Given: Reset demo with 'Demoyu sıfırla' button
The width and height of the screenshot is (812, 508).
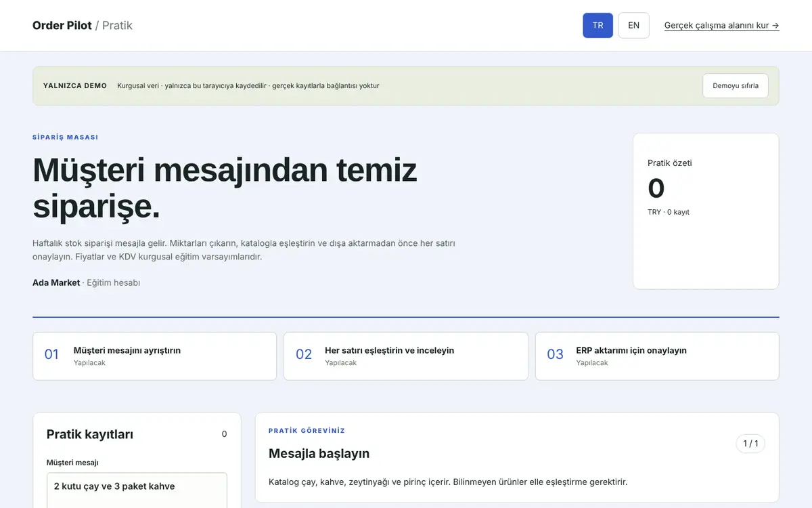Looking at the screenshot, I should coord(736,86).
